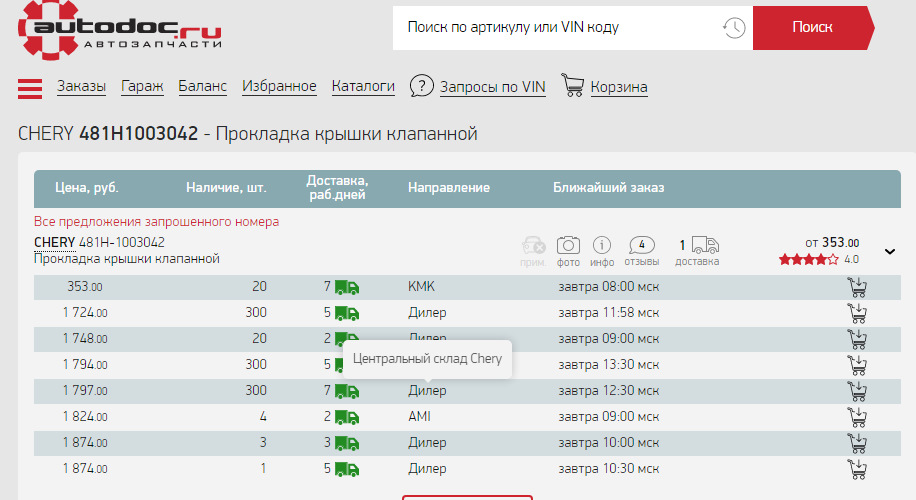Click the завтра 10:30 мск cell

609,468
